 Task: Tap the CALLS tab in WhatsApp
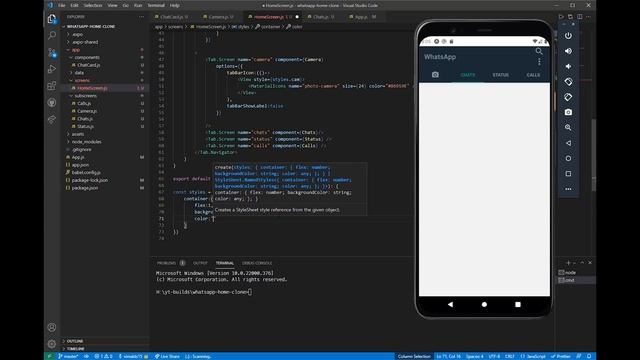(x=533, y=75)
